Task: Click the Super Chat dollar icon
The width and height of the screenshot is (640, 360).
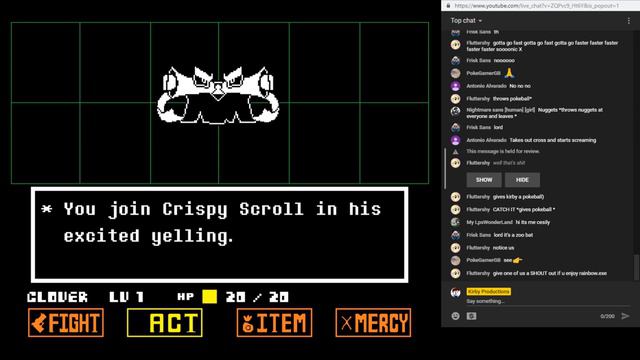Action: pos(471,316)
